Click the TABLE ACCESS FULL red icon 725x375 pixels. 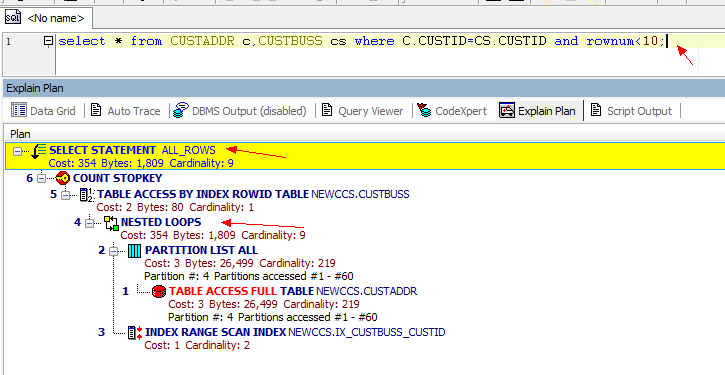[x=159, y=291]
